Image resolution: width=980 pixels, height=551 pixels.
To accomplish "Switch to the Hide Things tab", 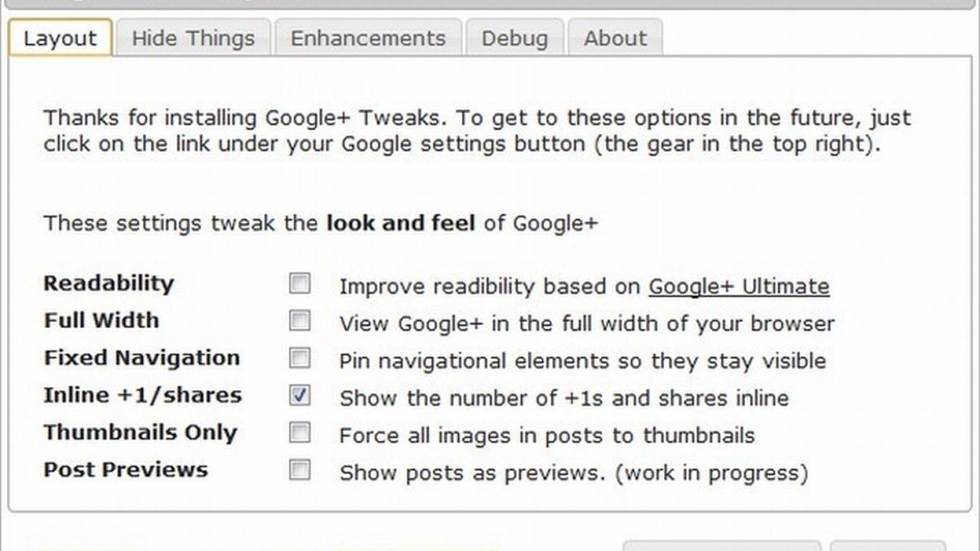I will 193,38.
